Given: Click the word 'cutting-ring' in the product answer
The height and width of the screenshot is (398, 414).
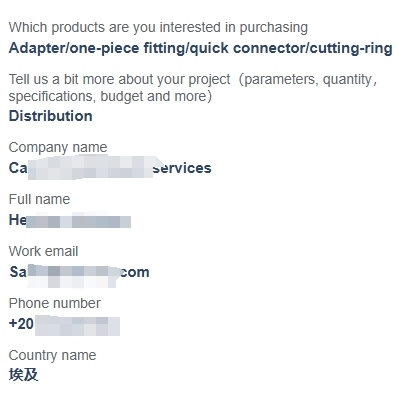Looking at the screenshot, I should [x=351, y=48].
